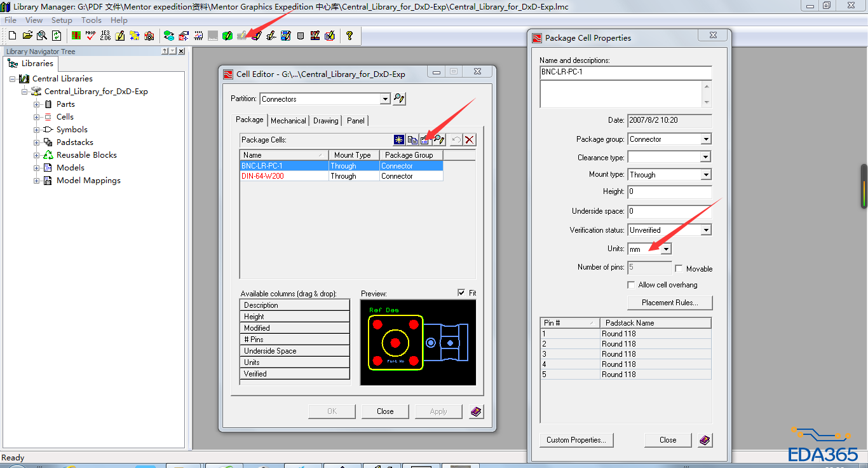The image size is (868, 468).
Task: Switch to the Mechanical tab
Action: [x=288, y=120]
